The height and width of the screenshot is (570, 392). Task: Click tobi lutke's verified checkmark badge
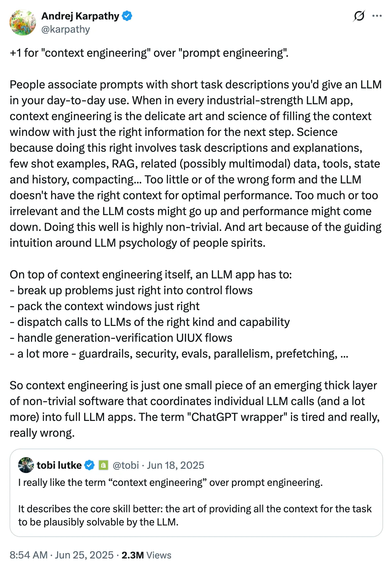[89, 465]
